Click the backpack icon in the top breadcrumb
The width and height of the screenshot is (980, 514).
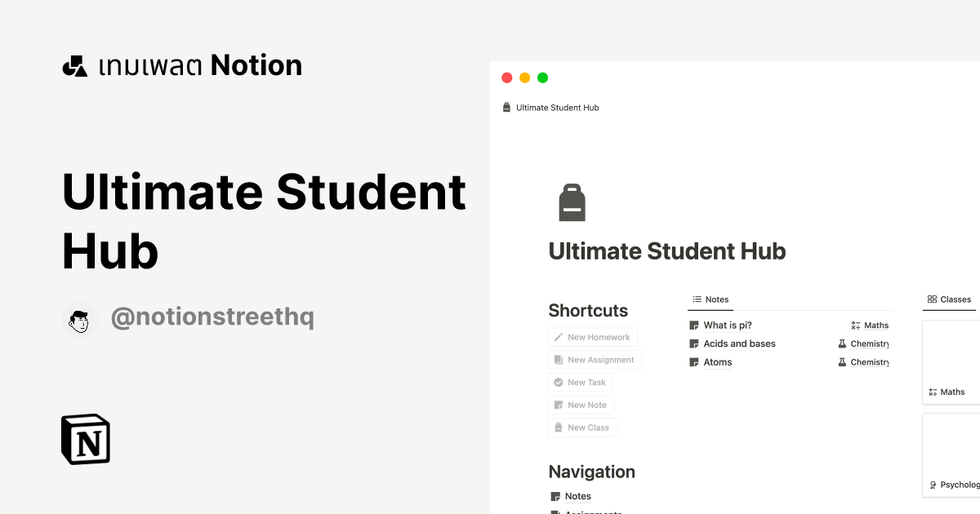[506, 106]
